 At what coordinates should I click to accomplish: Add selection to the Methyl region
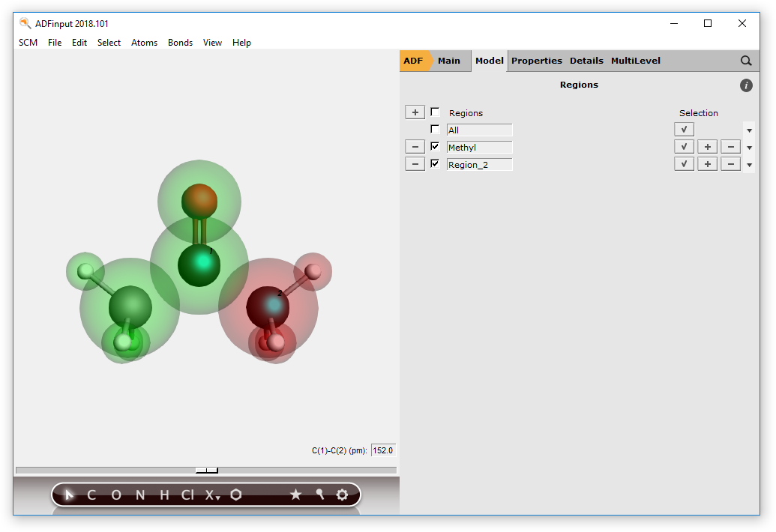click(708, 147)
